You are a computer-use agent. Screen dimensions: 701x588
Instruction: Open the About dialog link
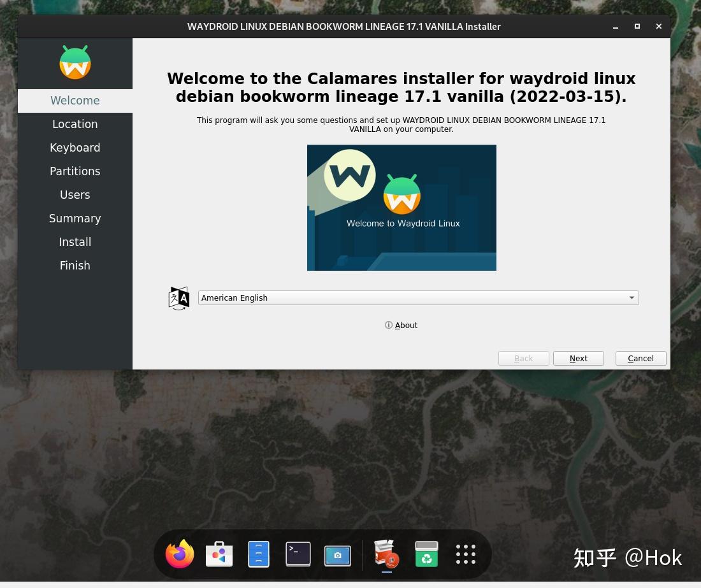coord(406,325)
